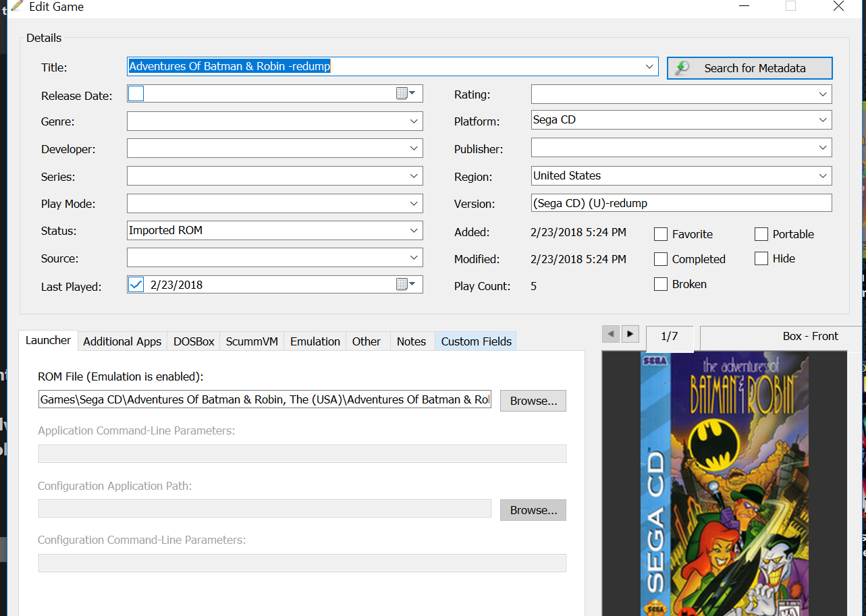Open the Genre dropdown
866x616 pixels.
pos(414,121)
